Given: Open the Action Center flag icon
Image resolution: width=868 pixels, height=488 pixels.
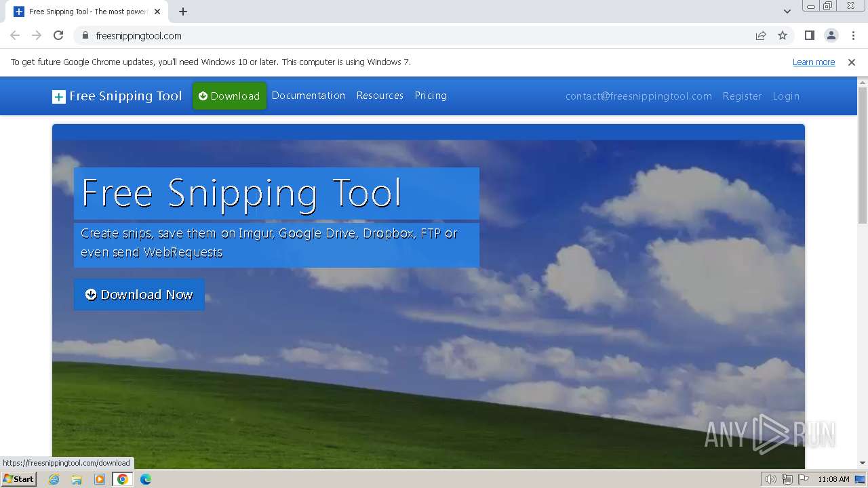Looking at the screenshot, I should click(x=804, y=479).
